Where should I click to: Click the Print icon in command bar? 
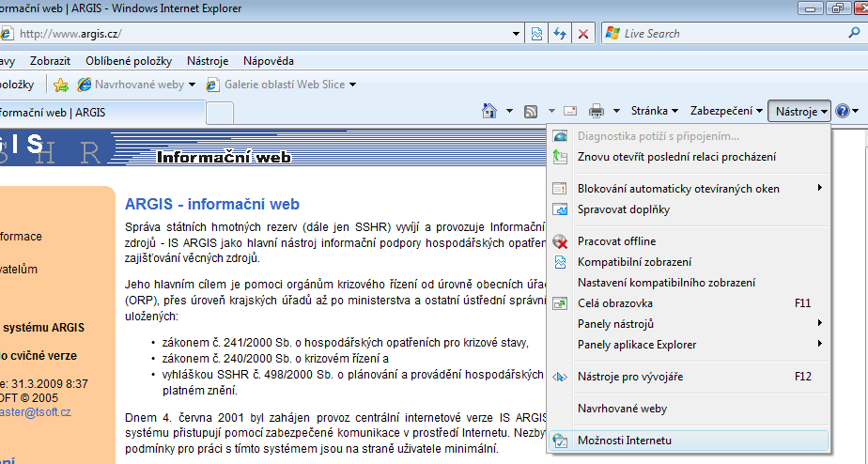point(597,111)
